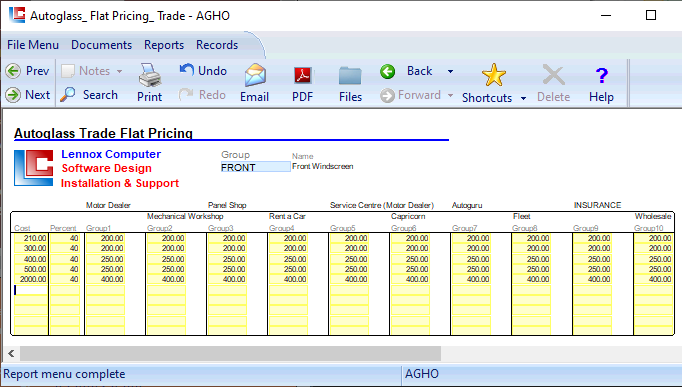
Task: Click the Capricorn column heading
Action: 408,216
